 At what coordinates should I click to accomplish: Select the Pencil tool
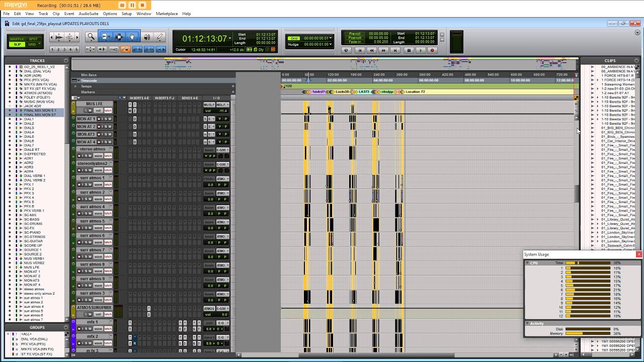pyautogui.click(x=160, y=37)
